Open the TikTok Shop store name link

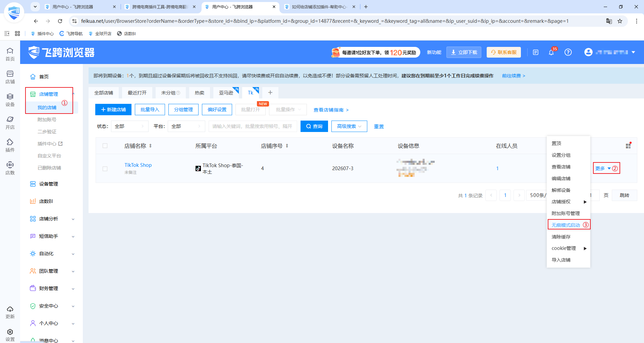coord(138,165)
